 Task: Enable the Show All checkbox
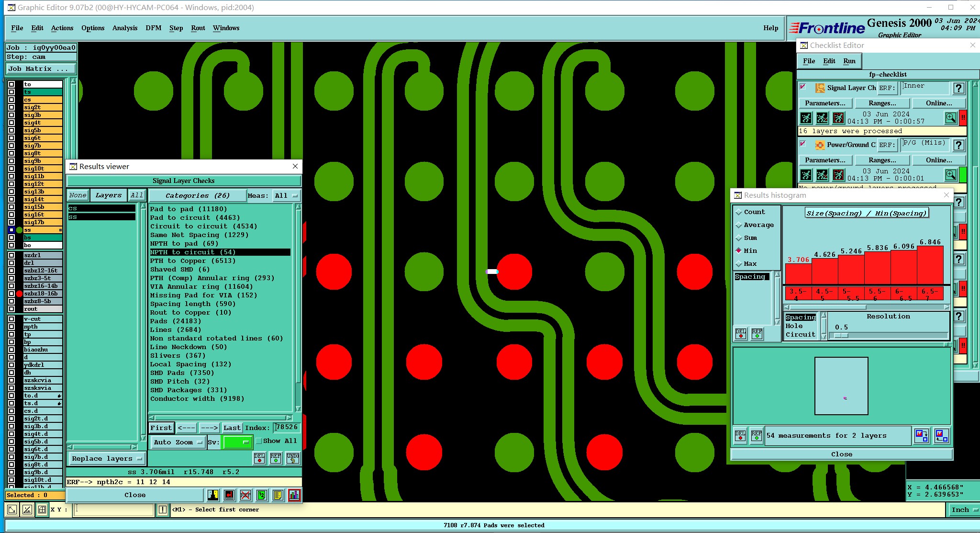click(x=259, y=441)
